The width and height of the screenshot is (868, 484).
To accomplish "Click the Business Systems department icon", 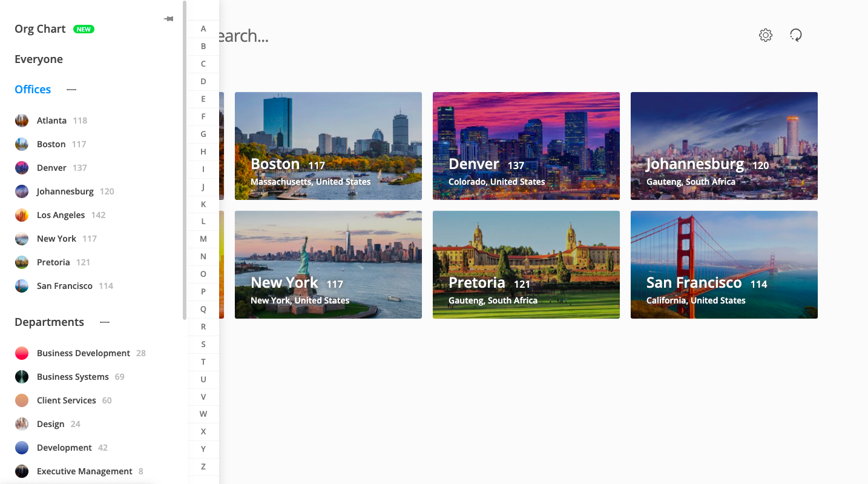I will [x=22, y=377].
